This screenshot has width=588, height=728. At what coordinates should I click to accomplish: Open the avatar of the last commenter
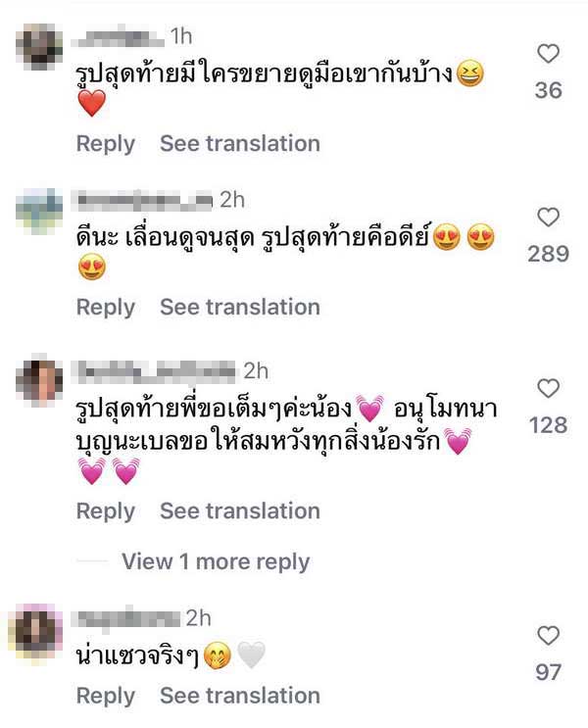[x=39, y=629]
